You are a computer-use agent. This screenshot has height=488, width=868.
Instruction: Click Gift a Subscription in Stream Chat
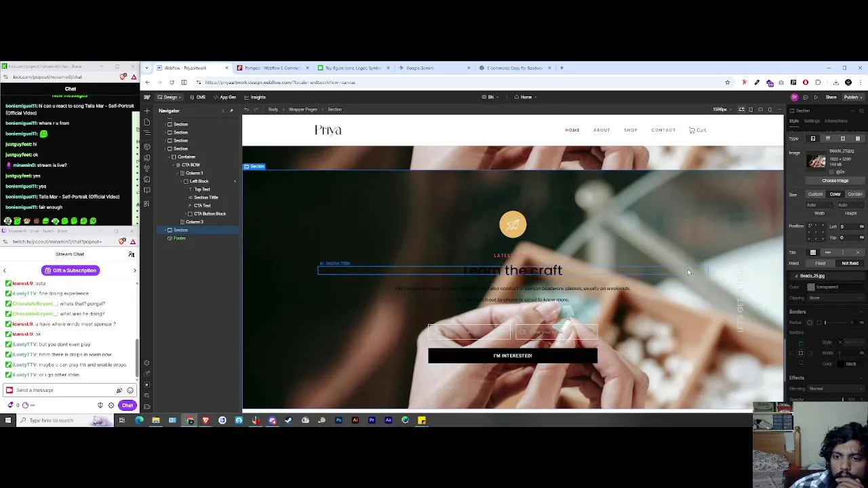70,270
